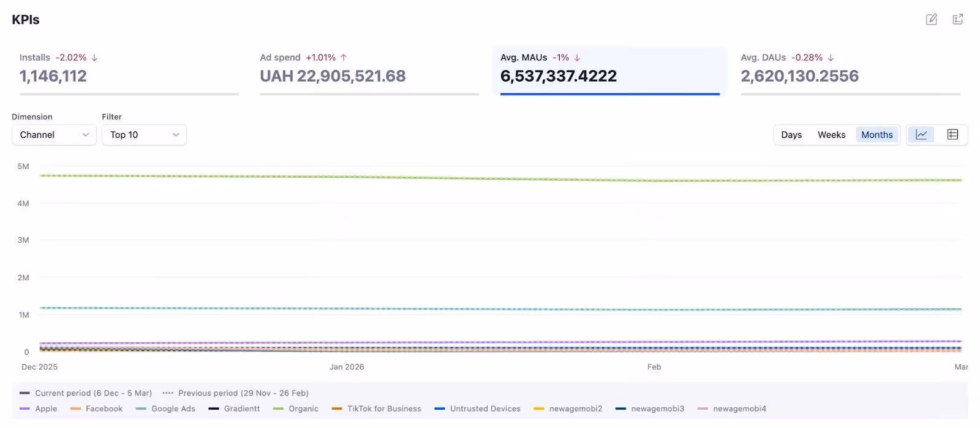Select the Installs KPI card

coord(129,72)
